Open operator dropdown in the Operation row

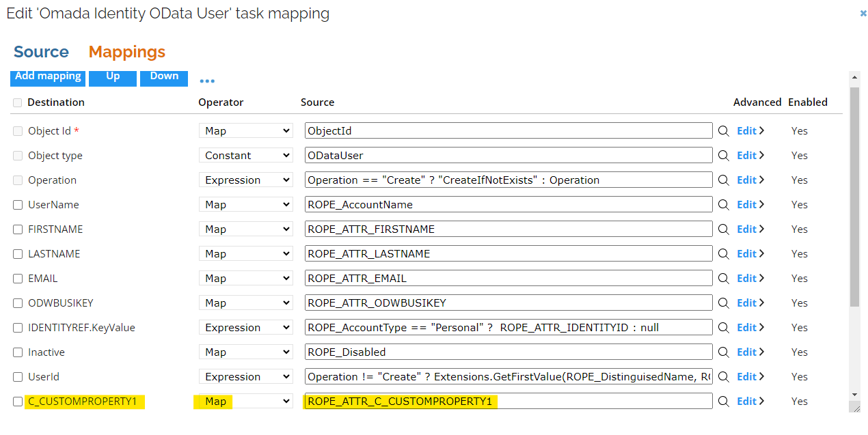pos(246,180)
